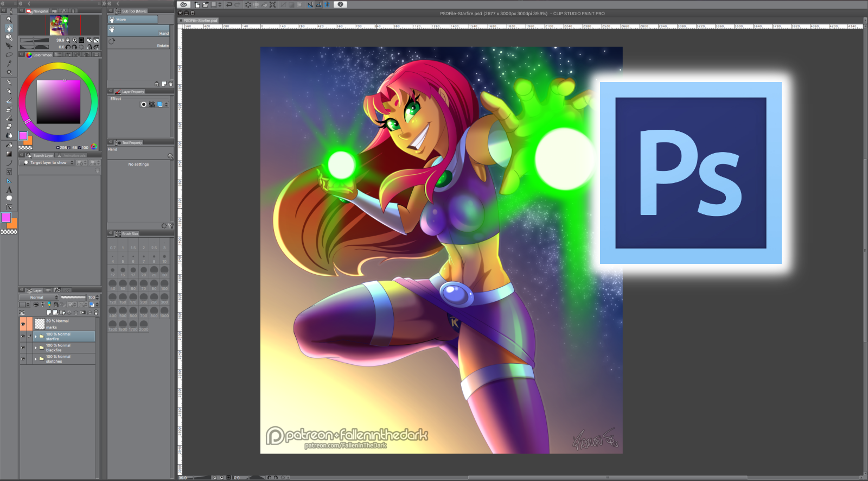Switch to the Navigator tab

(37, 11)
